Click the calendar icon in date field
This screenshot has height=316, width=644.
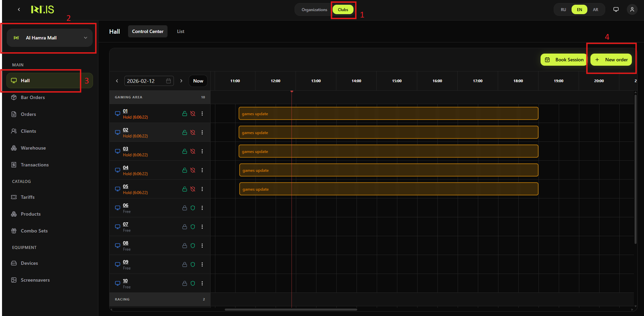pyautogui.click(x=168, y=81)
